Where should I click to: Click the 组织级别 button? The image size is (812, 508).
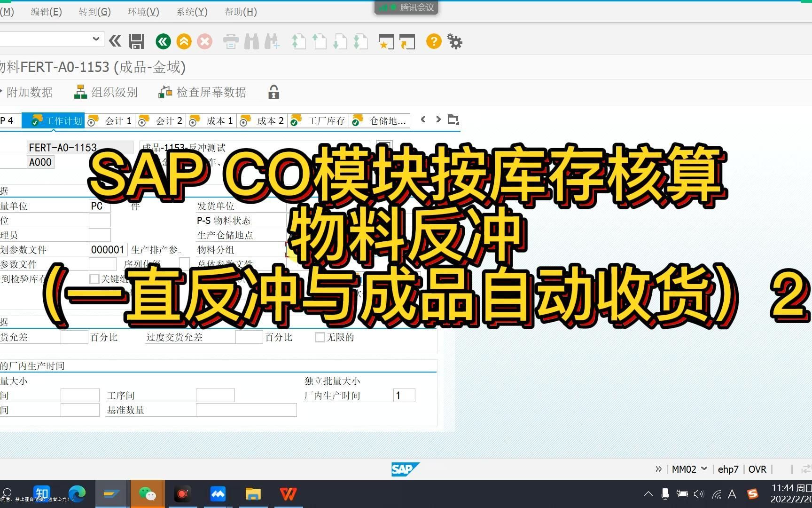point(106,92)
